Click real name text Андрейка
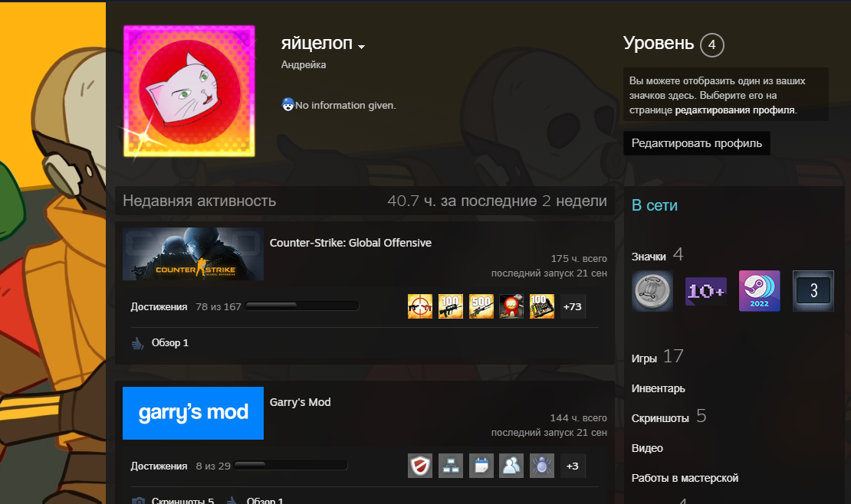The image size is (851, 504). (x=304, y=64)
